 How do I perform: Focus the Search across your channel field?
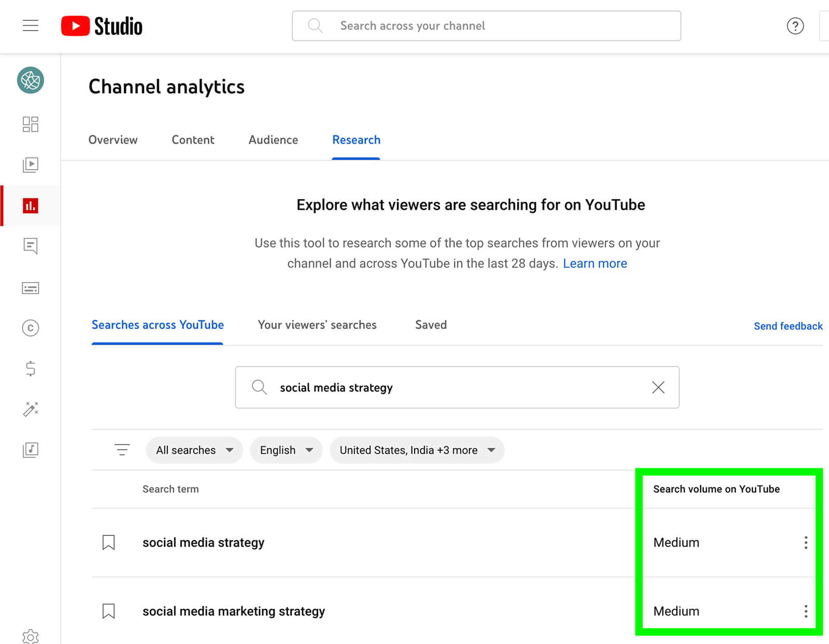click(486, 26)
